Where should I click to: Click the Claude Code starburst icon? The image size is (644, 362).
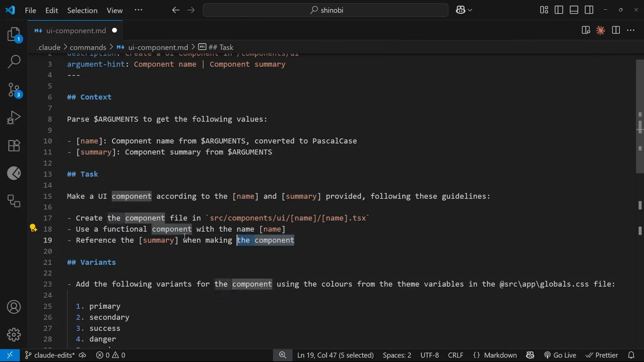pyautogui.click(x=601, y=31)
